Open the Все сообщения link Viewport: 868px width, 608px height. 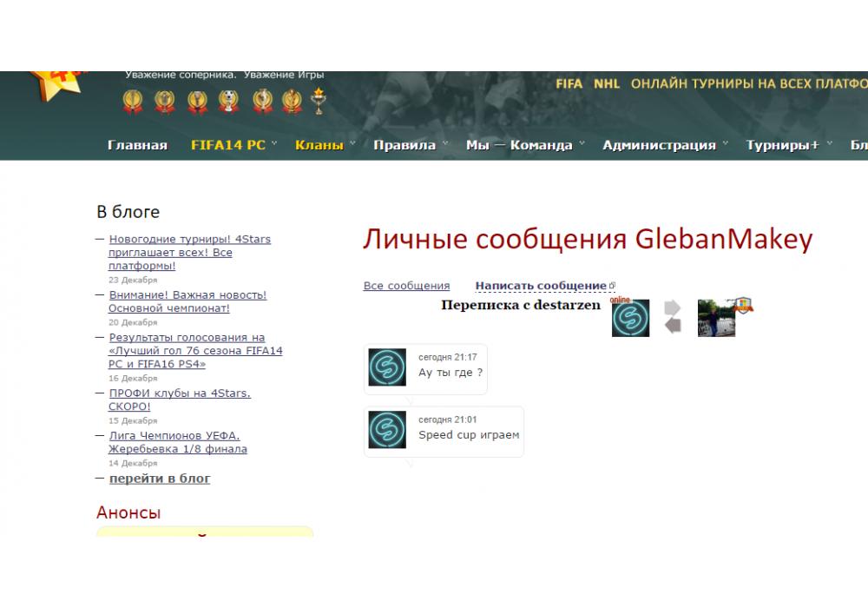click(x=406, y=286)
